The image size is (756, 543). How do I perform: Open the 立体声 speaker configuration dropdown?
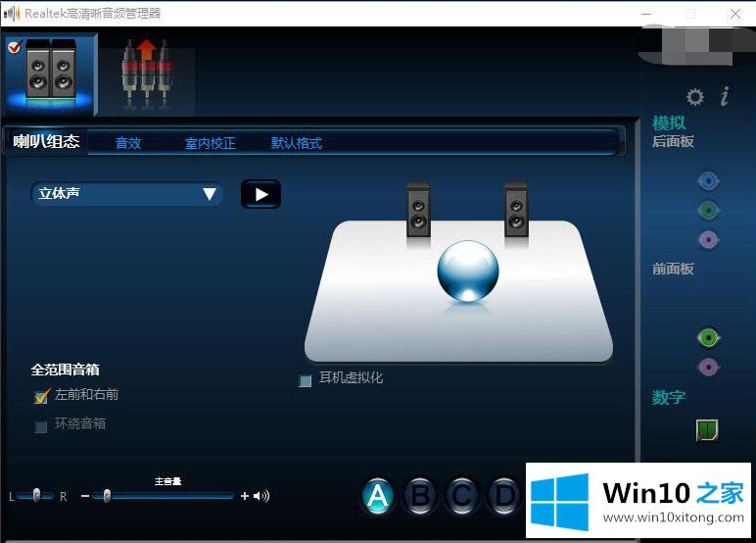point(127,194)
